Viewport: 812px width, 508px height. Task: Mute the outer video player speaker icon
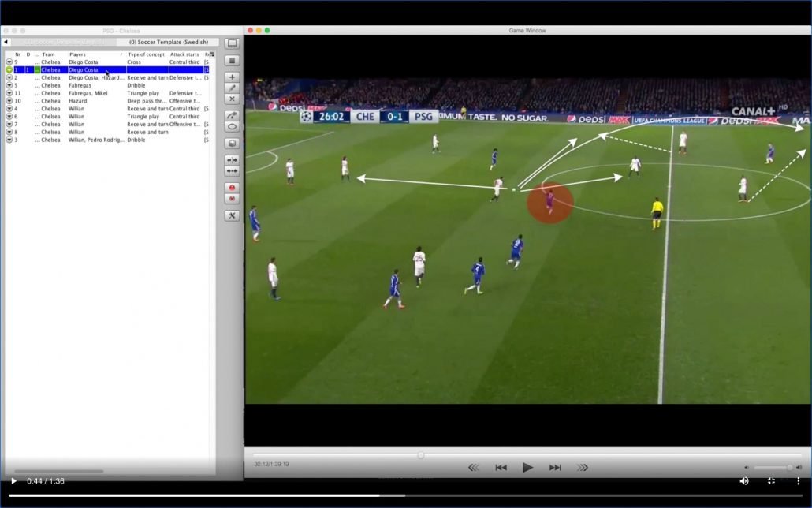[x=744, y=481]
